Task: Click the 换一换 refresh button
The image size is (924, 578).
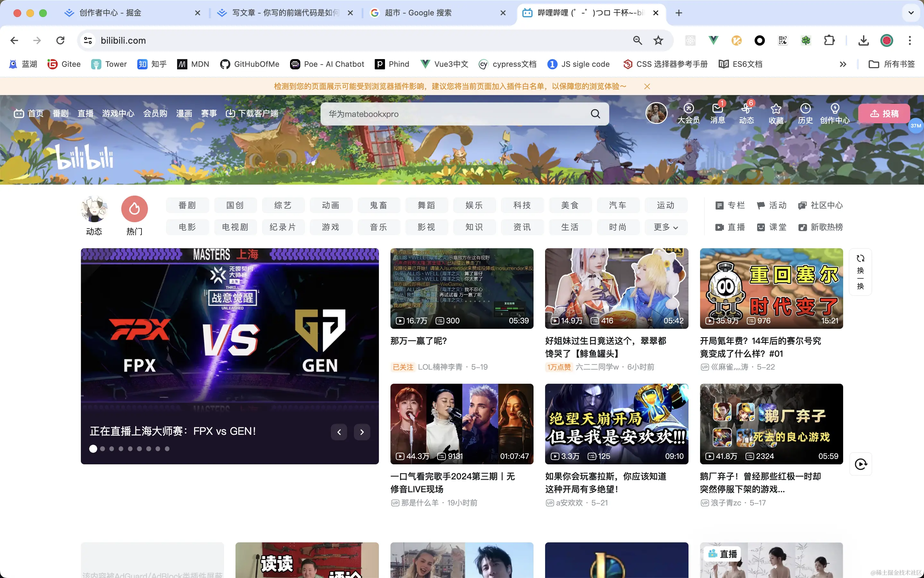Action: click(x=860, y=272)
